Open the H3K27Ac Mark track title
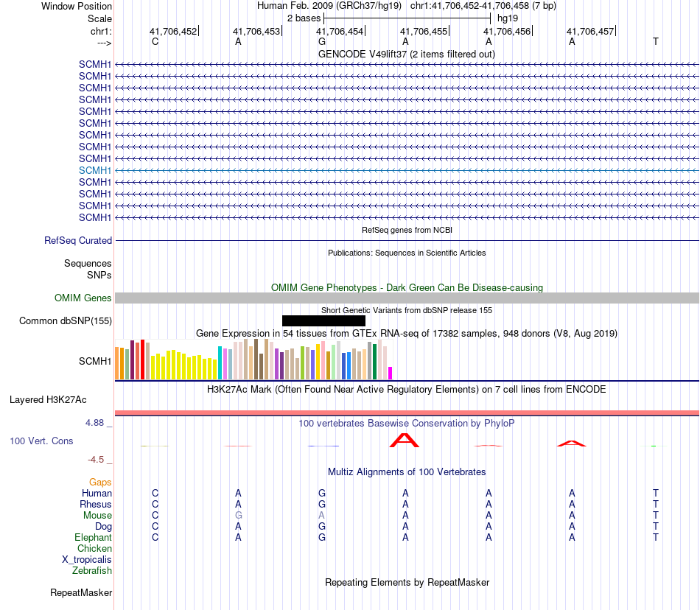The height and width of the screenshot is (610, 700). tap(407, 389)
